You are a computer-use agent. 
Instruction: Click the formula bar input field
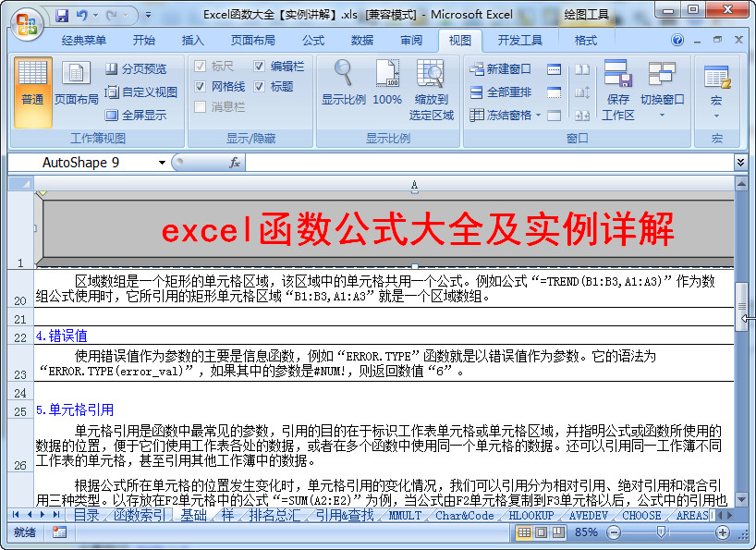489,163
